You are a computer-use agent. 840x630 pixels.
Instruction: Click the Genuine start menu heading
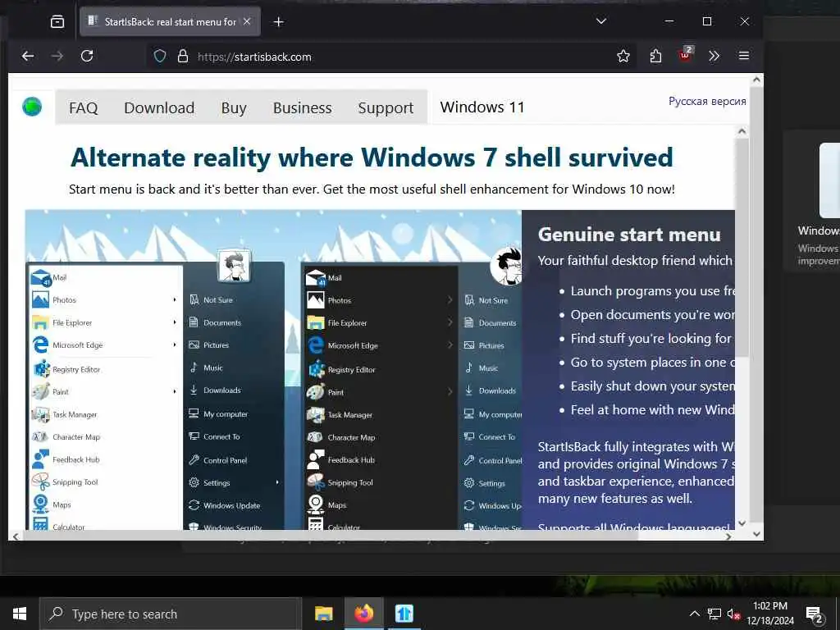tap(629, 235)
